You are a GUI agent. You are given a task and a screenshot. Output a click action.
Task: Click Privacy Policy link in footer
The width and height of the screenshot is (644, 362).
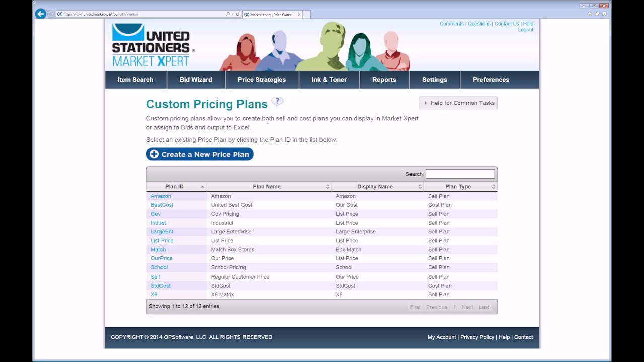(477, 337)
